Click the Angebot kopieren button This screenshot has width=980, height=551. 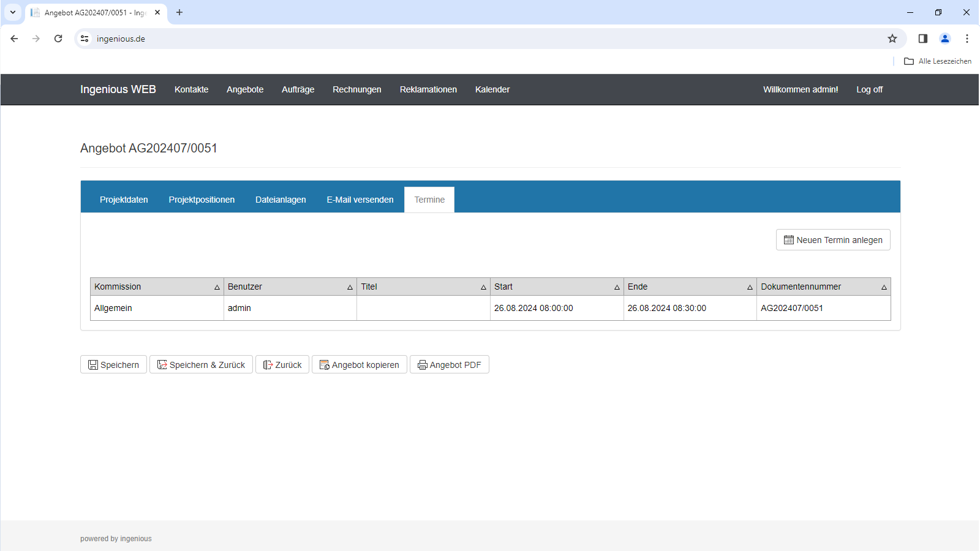(x=360, y=364)
